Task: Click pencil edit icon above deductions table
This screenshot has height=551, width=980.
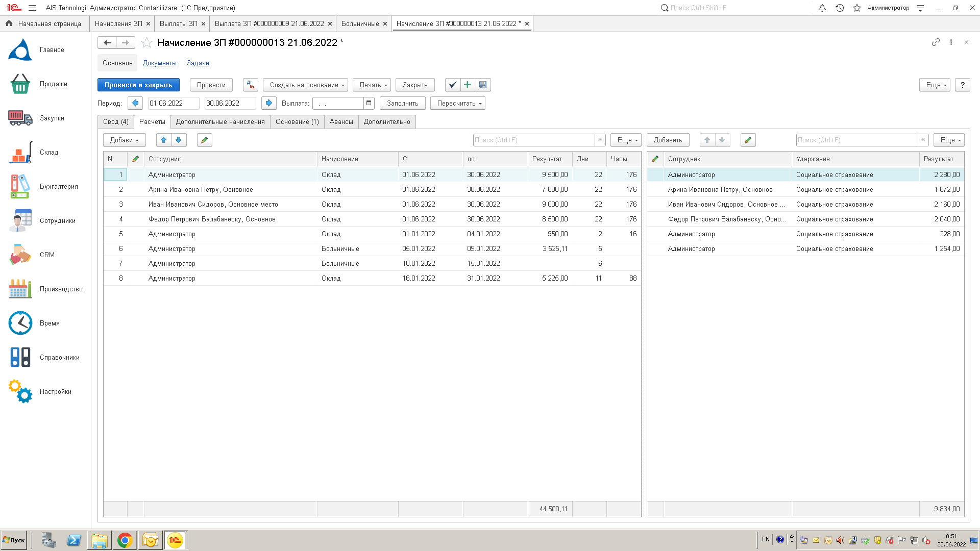Action: 748,140
